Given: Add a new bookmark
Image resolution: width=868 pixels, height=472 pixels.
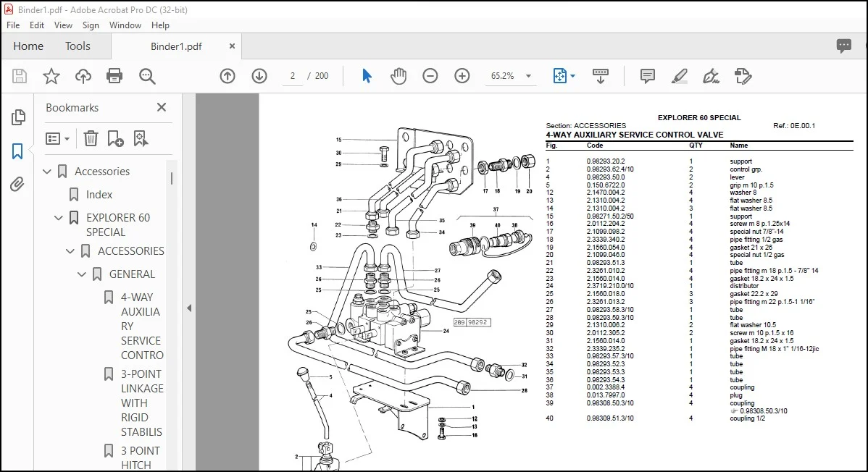Looking at the screenshot, I should click(115, 138).
